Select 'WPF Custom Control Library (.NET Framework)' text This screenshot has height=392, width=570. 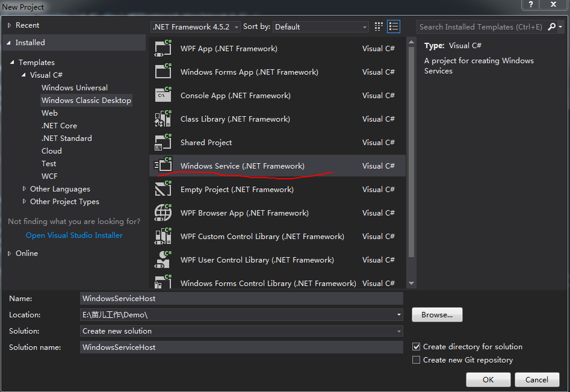click(x=262, y=237)
